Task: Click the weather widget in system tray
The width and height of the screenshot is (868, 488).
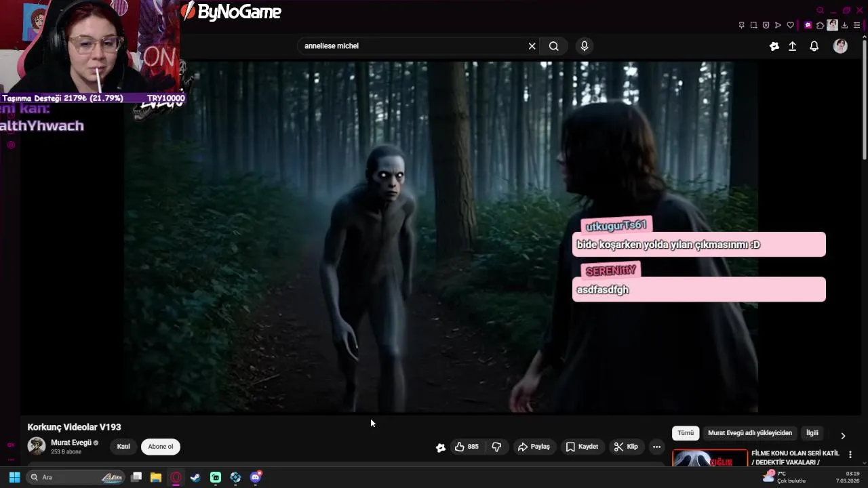Action: (x=784, y=477)
